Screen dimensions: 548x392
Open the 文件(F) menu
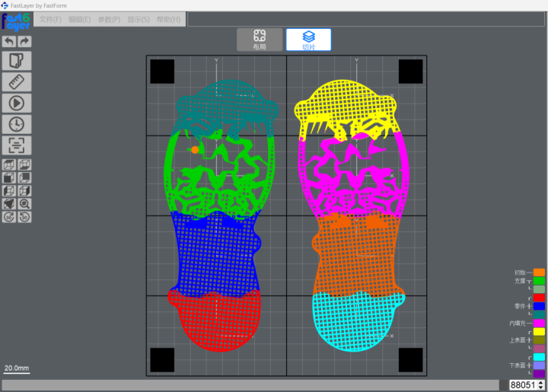[x=50, y=20]
